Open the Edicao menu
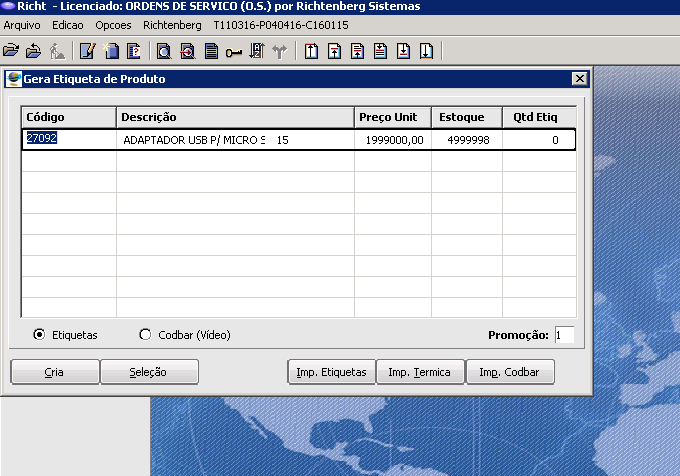This screenshot has height=476, width=680. (68, 24)
